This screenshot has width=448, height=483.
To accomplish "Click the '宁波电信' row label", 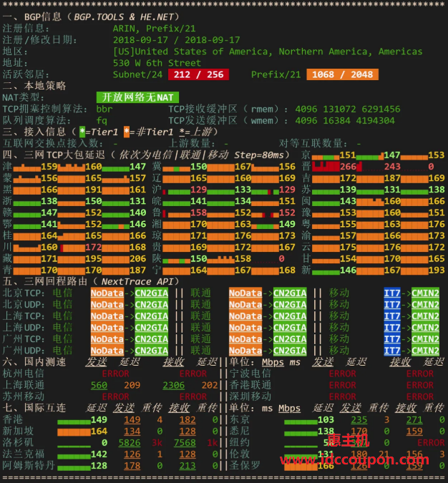I will click(x=250, y=374).
